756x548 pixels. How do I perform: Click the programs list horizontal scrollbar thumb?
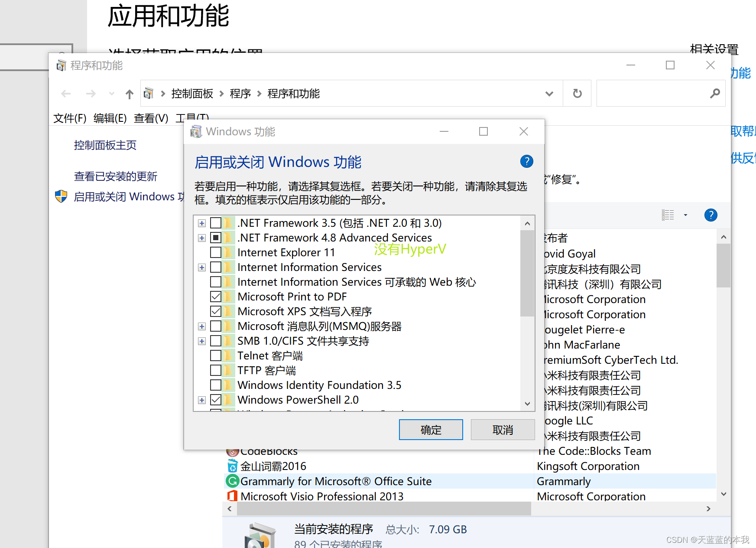(x=384, y=509)
